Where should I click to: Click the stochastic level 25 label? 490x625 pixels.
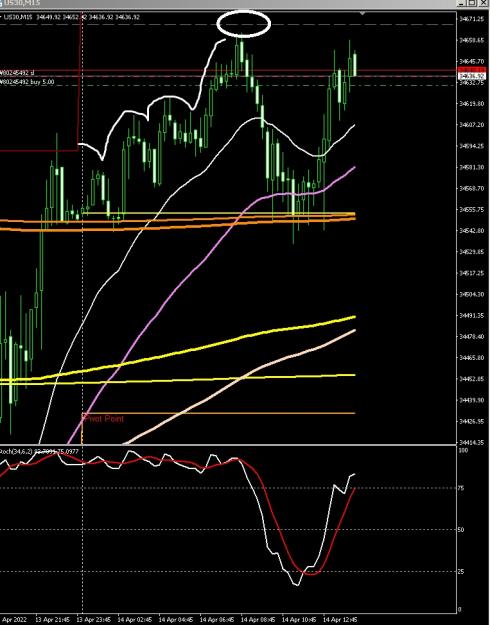click(x=462, y=572)
